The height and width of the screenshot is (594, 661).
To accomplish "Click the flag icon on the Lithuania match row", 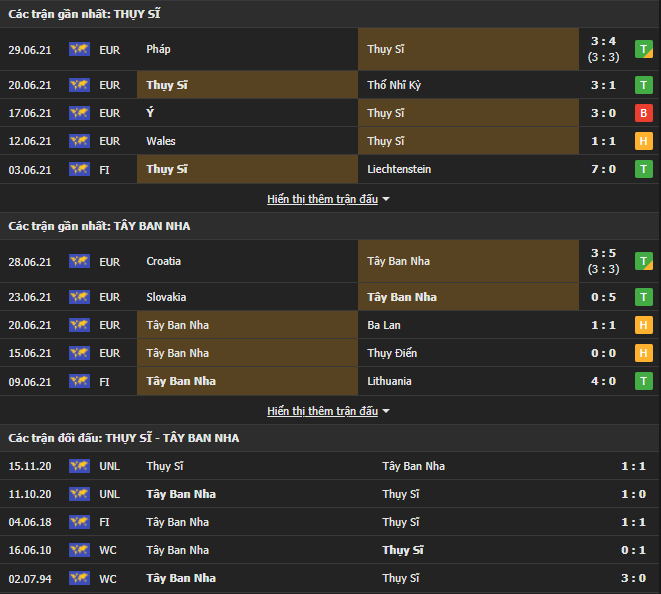I will point(79,381).
